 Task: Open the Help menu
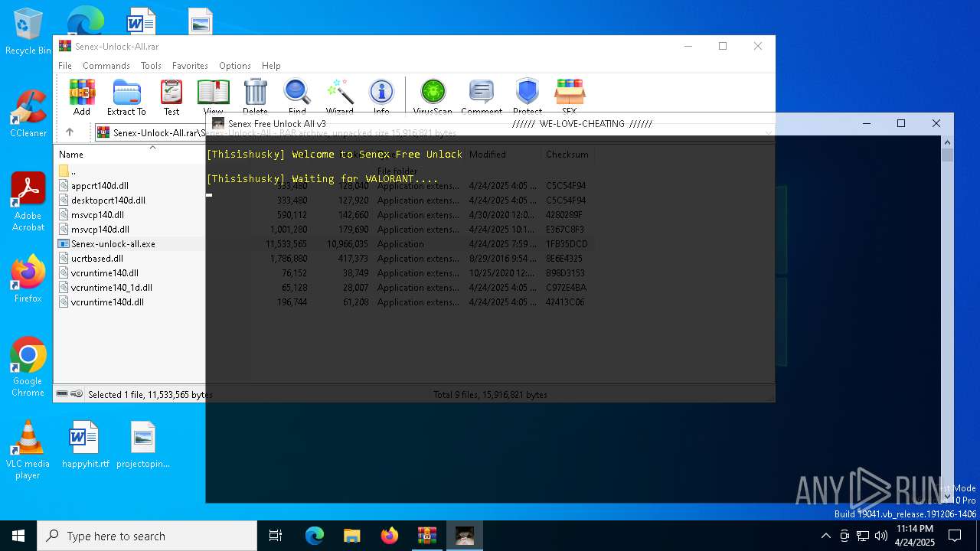271,66
